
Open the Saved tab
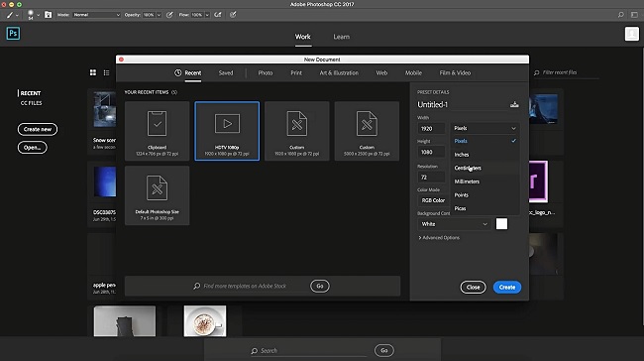click(x=226, y=72)
